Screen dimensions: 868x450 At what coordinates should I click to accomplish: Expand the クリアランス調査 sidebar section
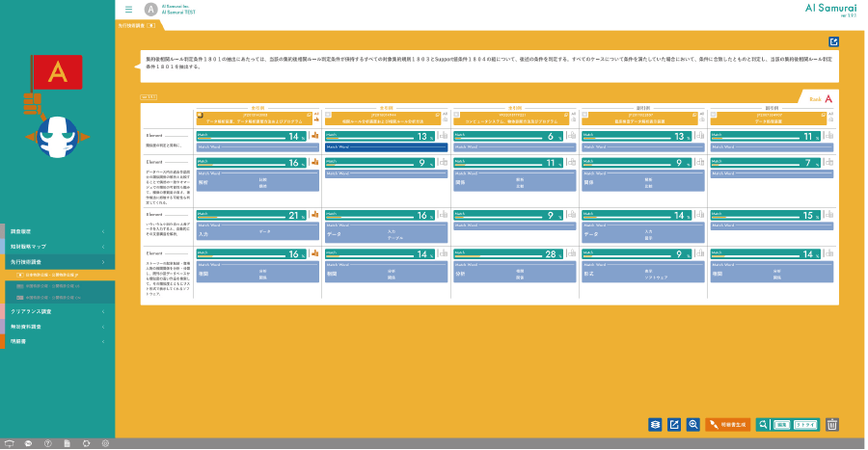56,312
